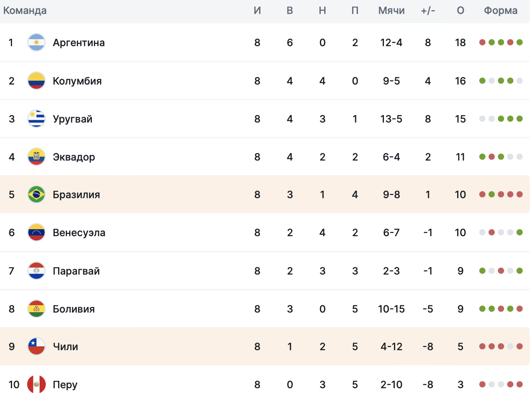532x401 pixels.
Task: Select the Уругвай team name
Action: (73, 119)
